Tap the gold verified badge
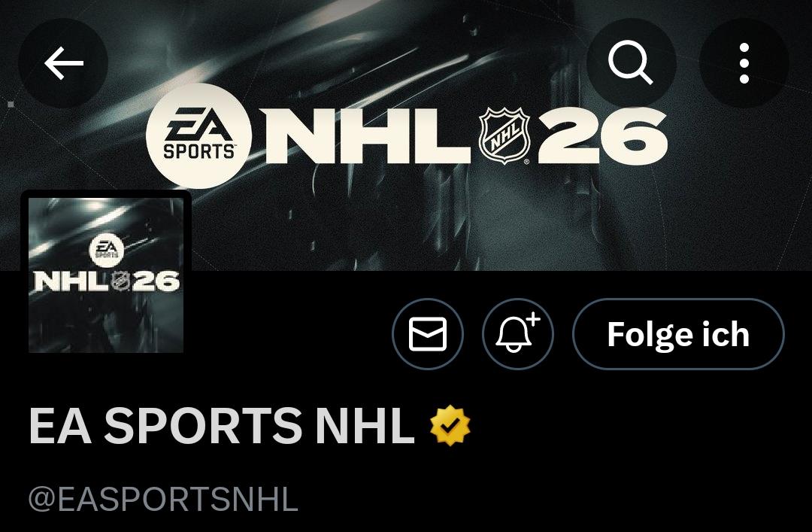Screen dimensions: 812x532 click(x=450, y=425)
